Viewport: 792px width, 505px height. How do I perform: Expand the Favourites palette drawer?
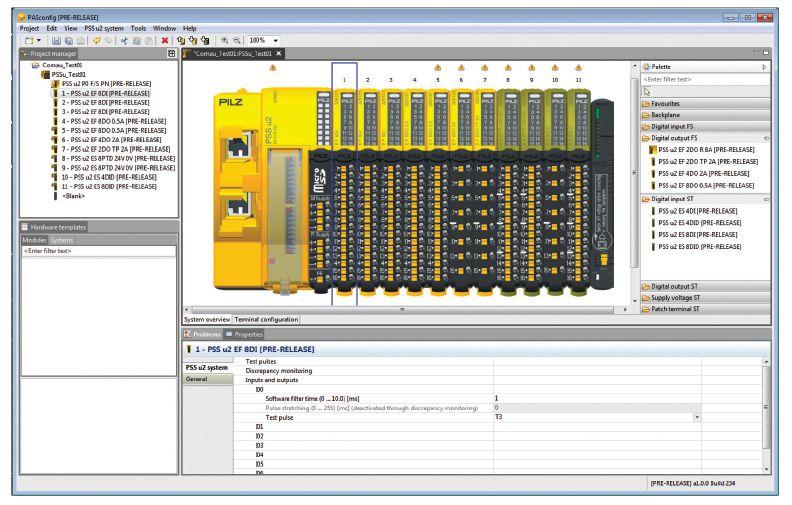[x=706, y=104]
